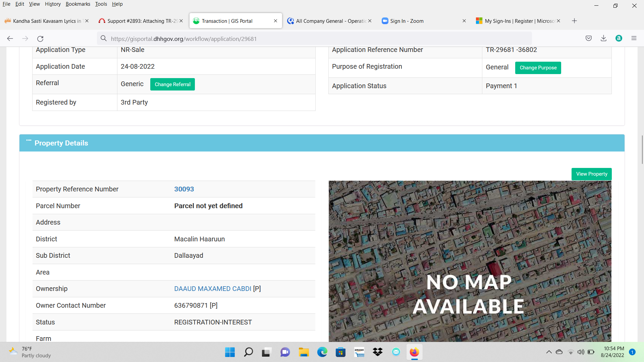Open the Firefox account avatar
The width and height of the screenshot is (644, 362).
(x=619, y=38)
